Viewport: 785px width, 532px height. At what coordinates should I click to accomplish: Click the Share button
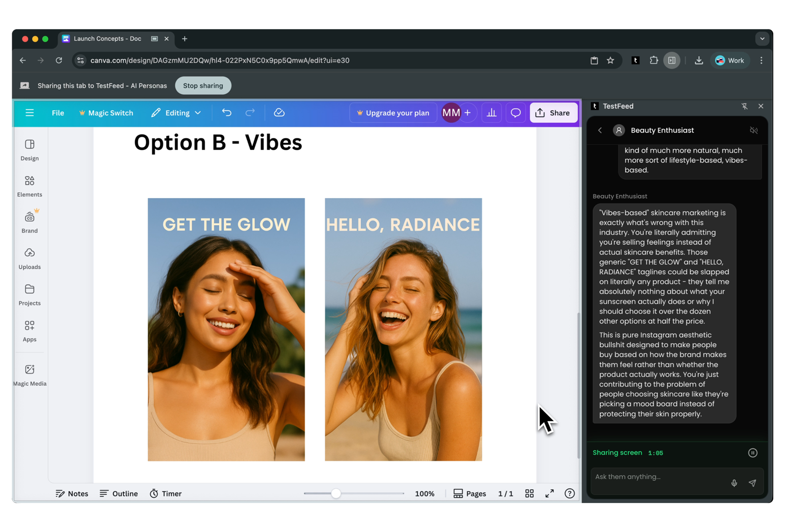click(553, 113)
